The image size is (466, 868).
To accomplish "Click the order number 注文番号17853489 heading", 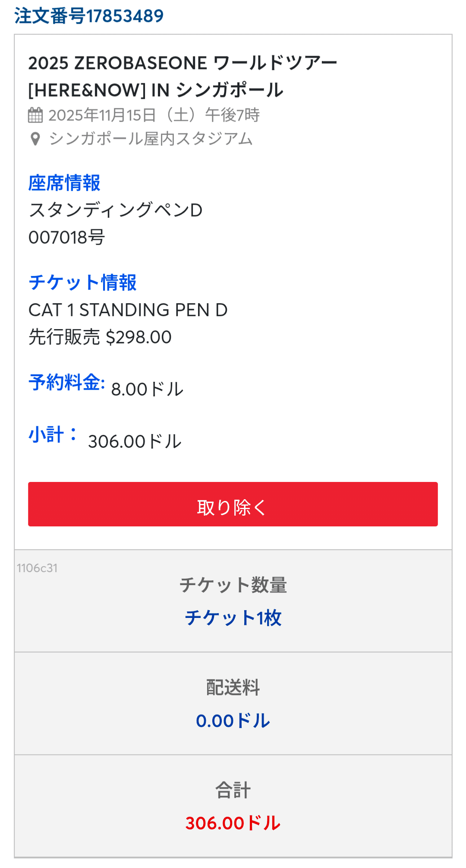I will 89,16.
